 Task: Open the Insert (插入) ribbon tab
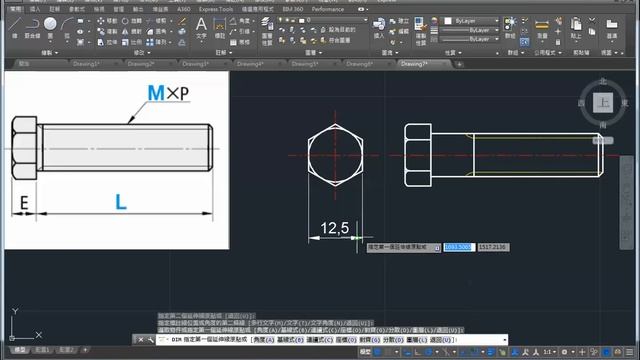pos(35,9)
